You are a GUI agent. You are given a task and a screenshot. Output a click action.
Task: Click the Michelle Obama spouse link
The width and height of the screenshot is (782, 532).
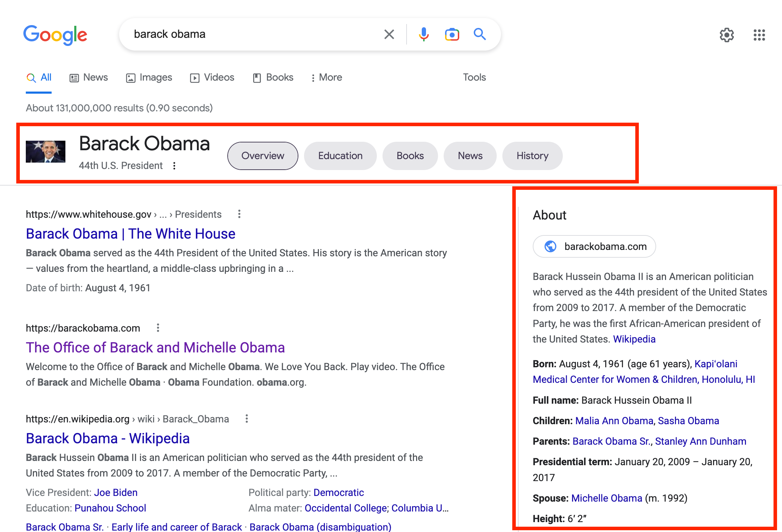(x=607, y=498)
